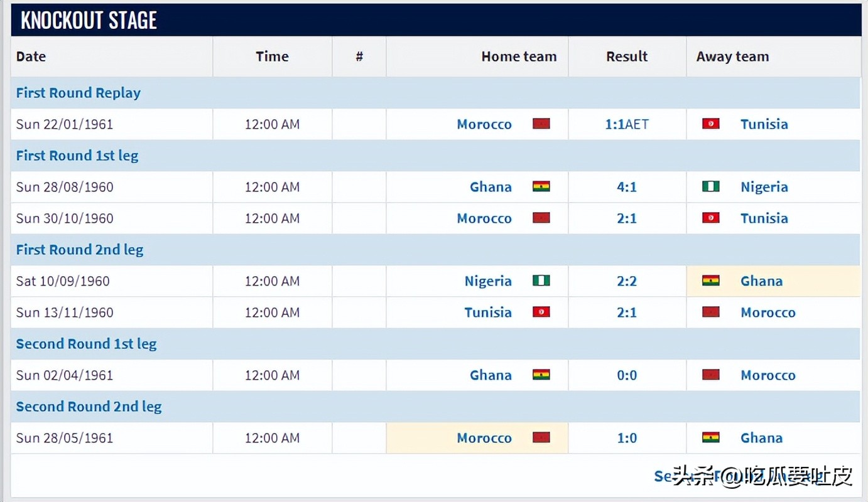
Task: Open Tunisia home team in 13/11/1960 match
Action: 488,312
